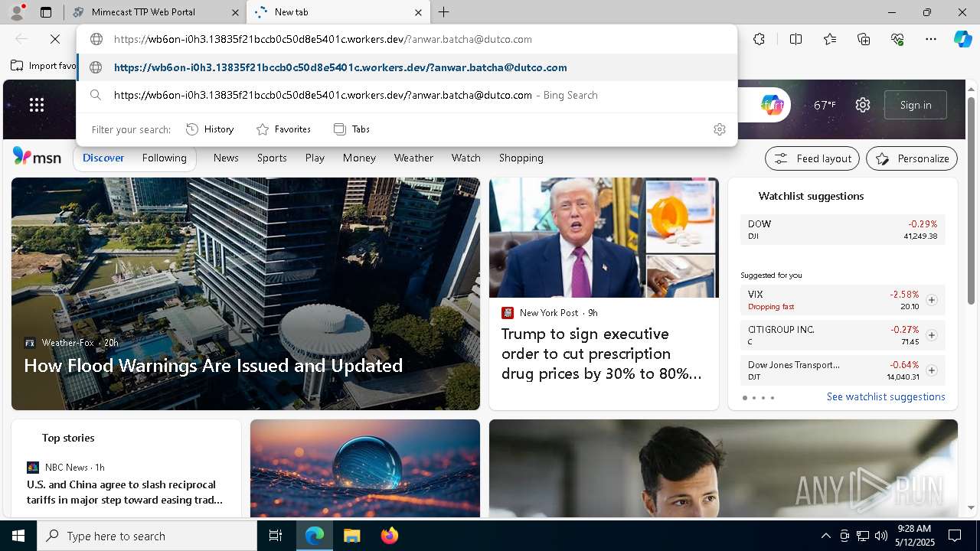Open Browser essentials heart icon

pos(897,39)
